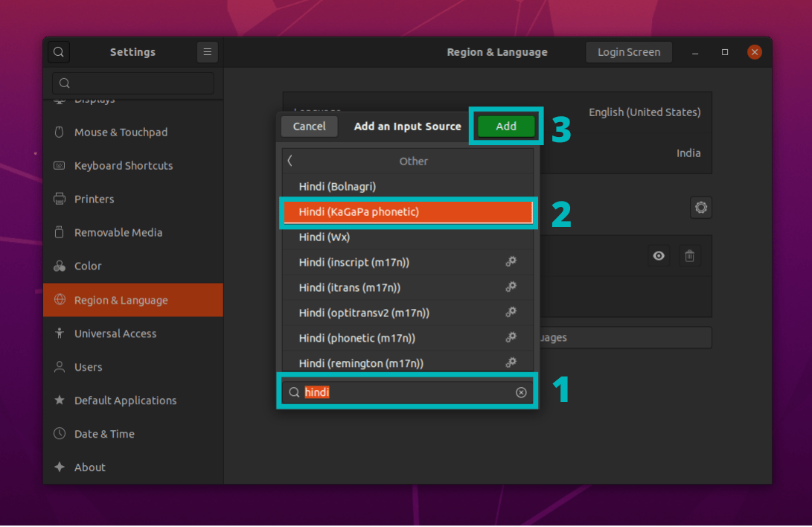Click gear icon beside Hindi (phonetic (m17n))
Viewport: 812px width, 527px height.
point(511,338)
